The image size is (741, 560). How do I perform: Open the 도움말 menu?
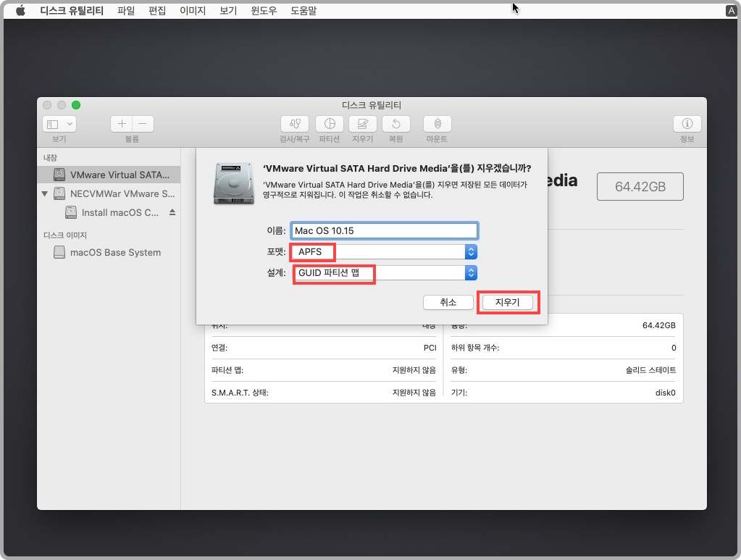tap(303, 10)
